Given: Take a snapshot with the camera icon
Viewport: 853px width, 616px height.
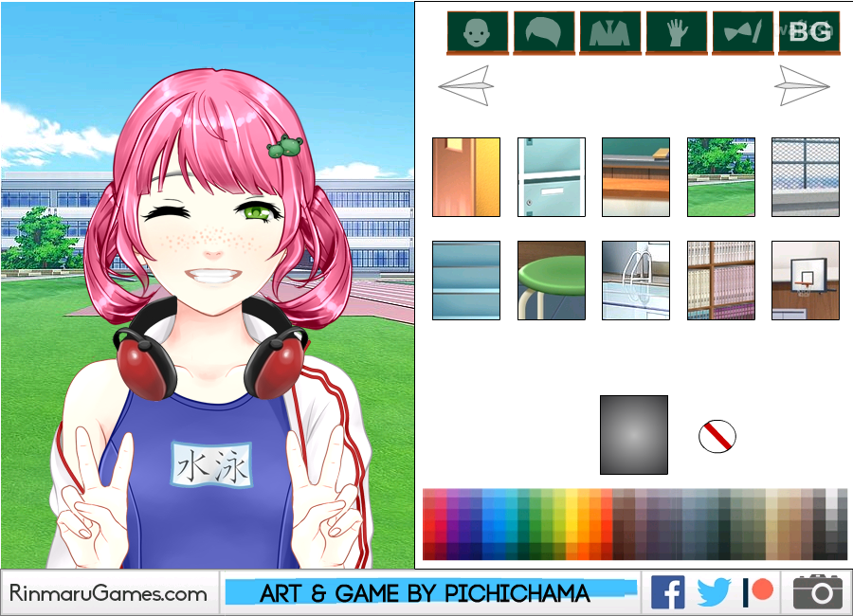Looking at the screenshot, I should click(x=817, y=591).
